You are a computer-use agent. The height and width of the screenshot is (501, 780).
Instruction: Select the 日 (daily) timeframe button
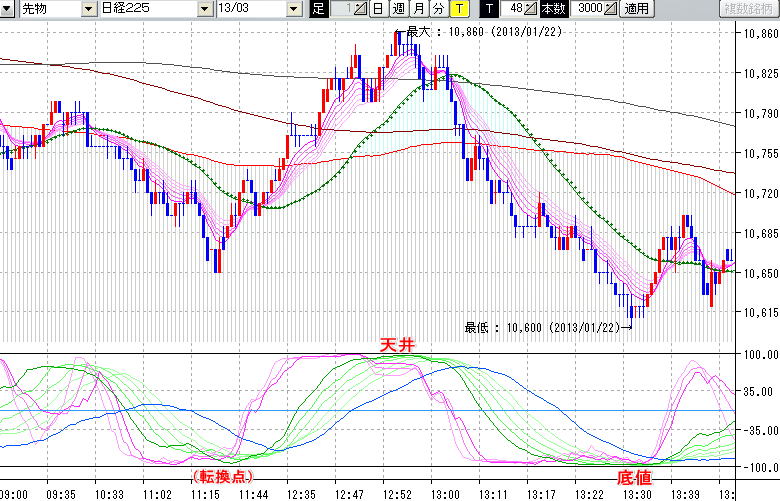[x=377, y=9]
